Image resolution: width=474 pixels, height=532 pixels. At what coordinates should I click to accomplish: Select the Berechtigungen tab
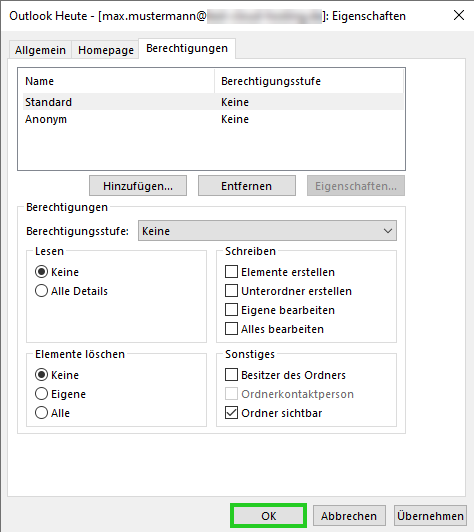coord(187,49)
